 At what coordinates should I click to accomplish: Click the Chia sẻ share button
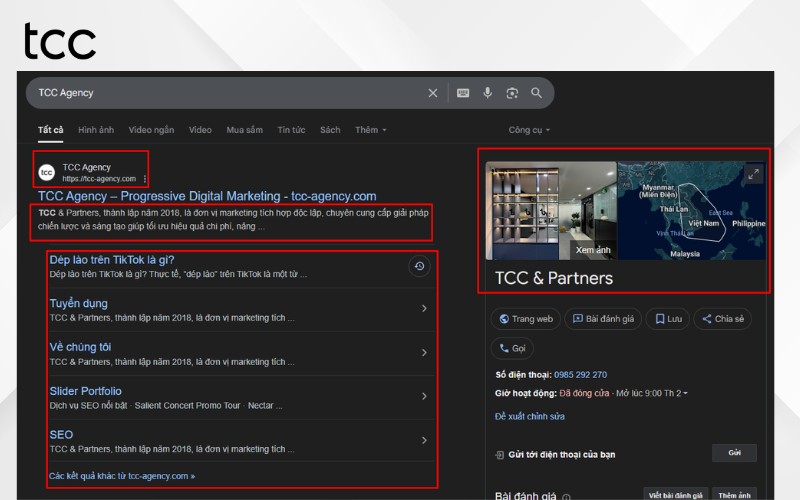point(722,319)
